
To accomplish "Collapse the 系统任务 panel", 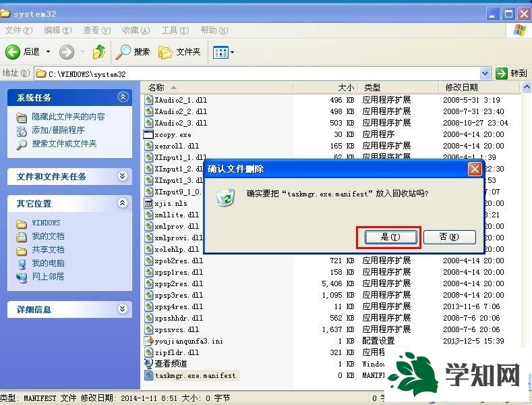I will pyautogui.click(x=123, y=97).
